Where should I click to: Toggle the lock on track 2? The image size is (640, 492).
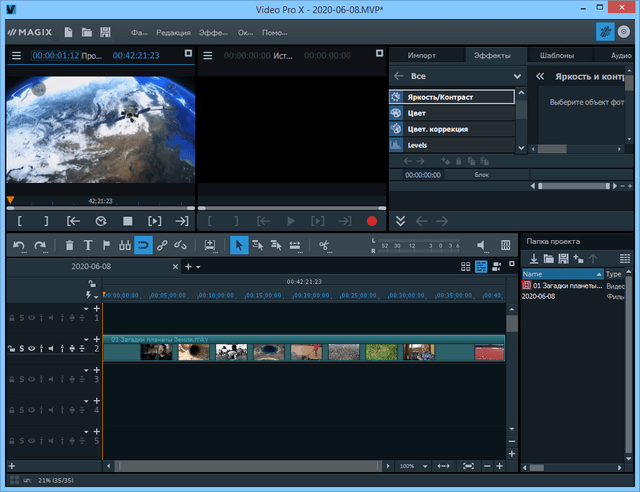12,349
